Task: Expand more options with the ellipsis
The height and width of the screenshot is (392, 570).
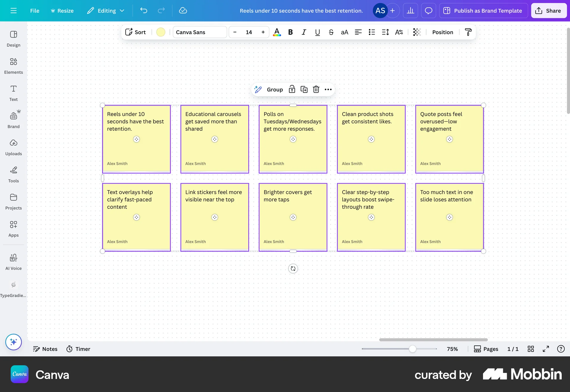Action: pos(328,89)
